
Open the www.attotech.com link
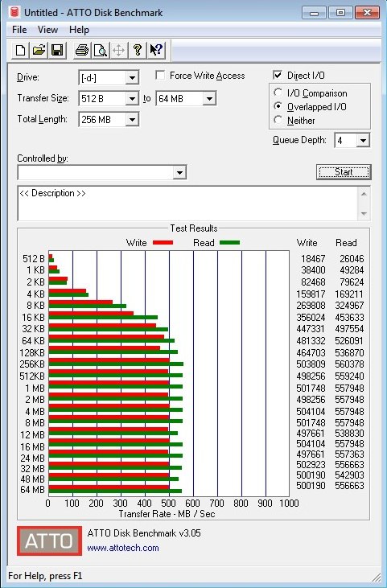click(x=123, y=548)
